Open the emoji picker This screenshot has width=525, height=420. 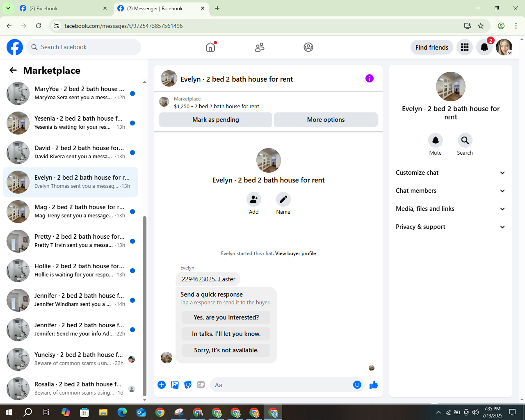point(357,385)
